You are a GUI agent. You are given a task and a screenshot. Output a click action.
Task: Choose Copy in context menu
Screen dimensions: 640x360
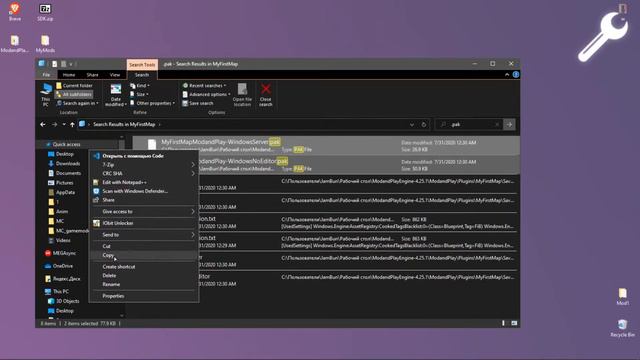[144, 255]
